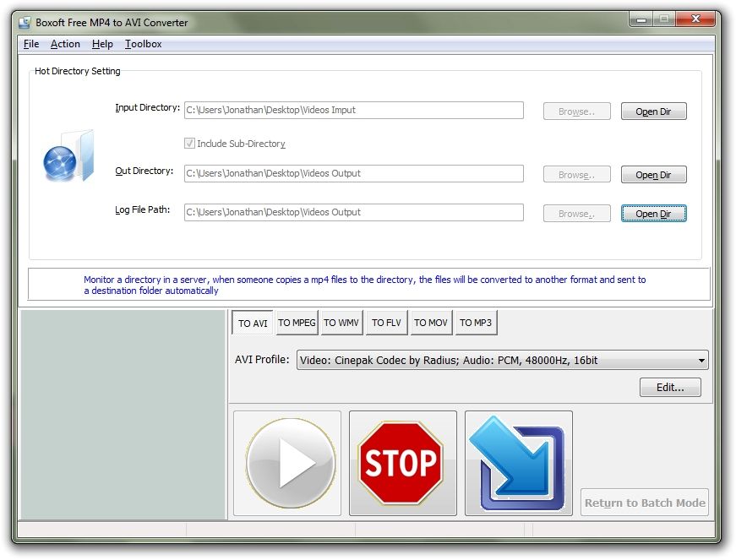This screenshot has height=560, width=736.
Task: Click Browse for Input Directory
Action: [577, 111]
